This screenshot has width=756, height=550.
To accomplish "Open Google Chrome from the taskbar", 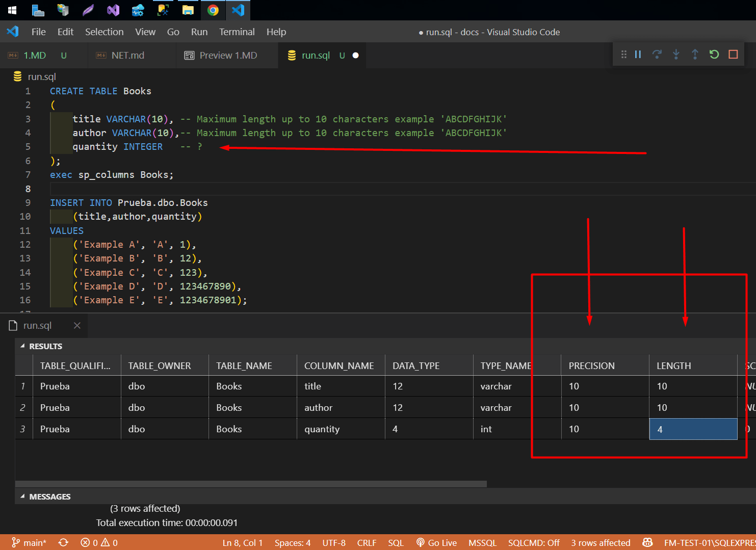I will point(213,10).
